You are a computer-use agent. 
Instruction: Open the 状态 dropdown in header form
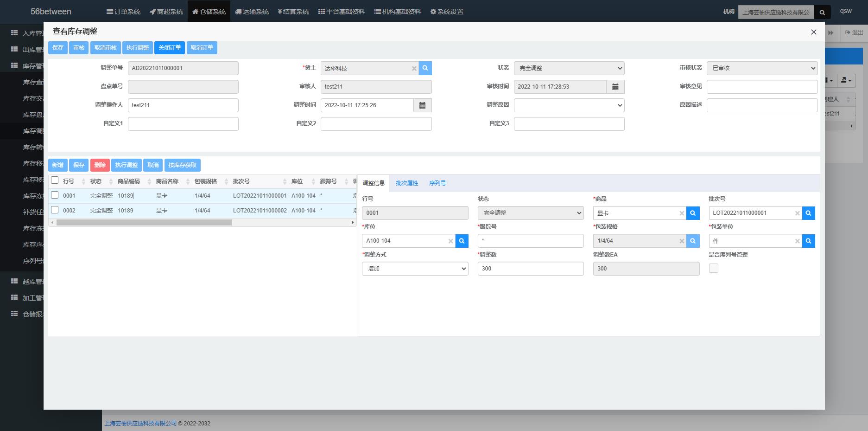tap(569, 68)
